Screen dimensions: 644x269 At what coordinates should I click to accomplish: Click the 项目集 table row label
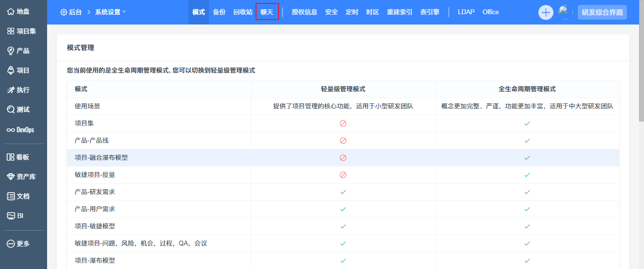[84, 123]
